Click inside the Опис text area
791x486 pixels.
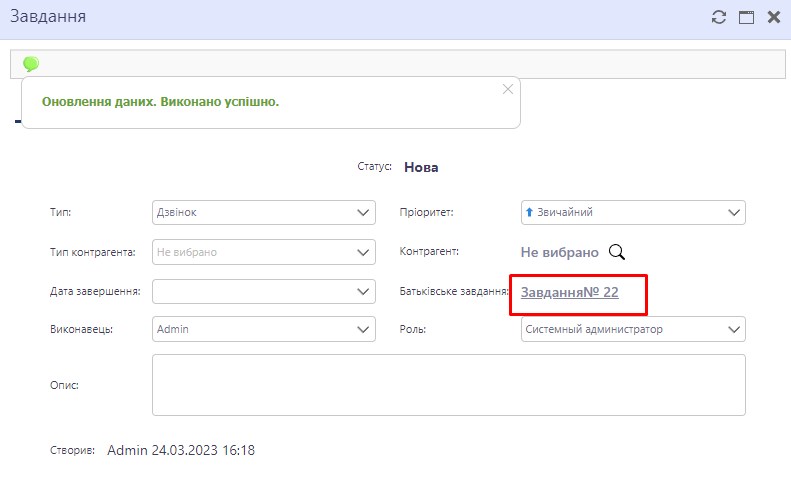click(x=448, y=384)
